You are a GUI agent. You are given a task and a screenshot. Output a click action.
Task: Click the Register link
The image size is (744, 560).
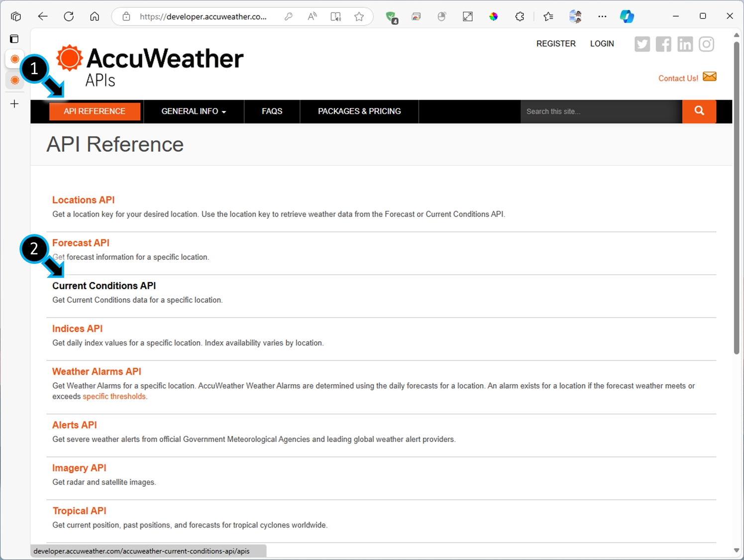(556, 44)
